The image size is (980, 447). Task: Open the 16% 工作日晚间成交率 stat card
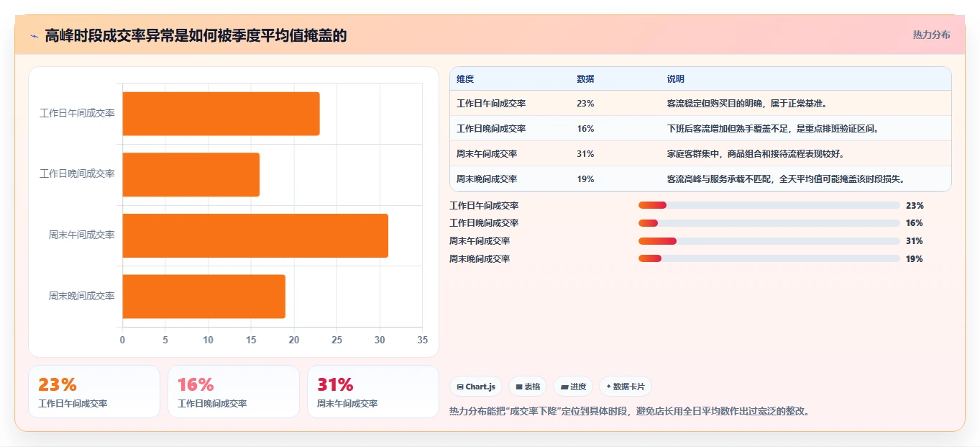pyautogui.click(x=233, y=392)
